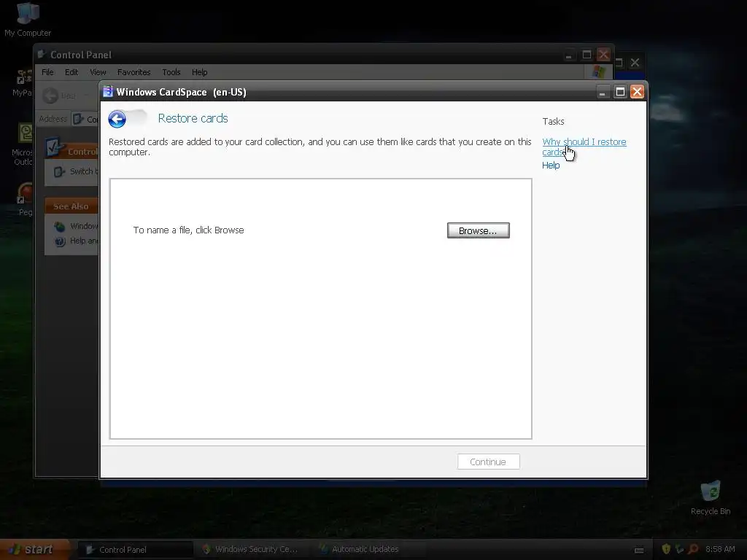747x560 pixels.
Task: Open the Tools menu in Control Panel
Action: (171, 72)
